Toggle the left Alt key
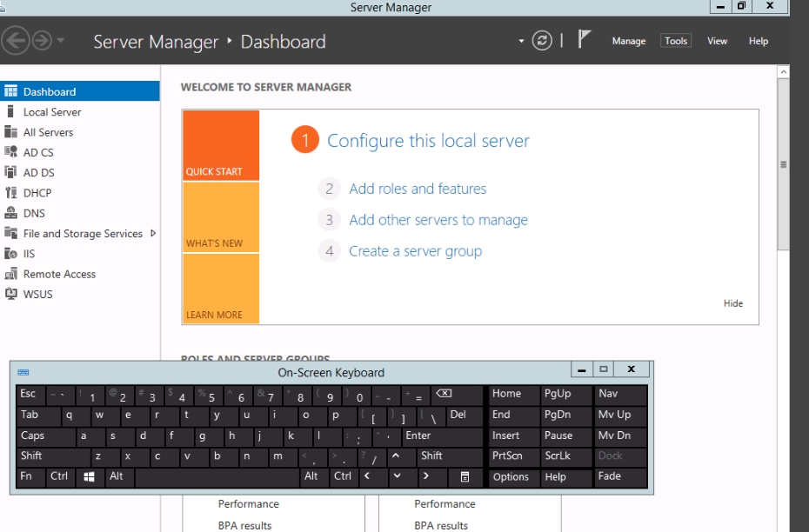This screenshot has width=809, height=532. click(118, 477)
